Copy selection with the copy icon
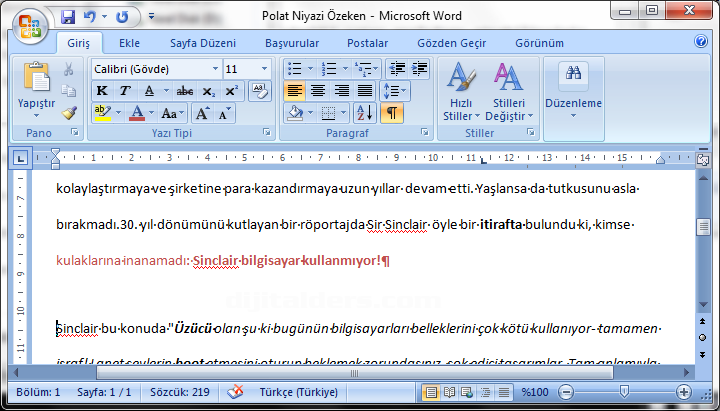 68,91
